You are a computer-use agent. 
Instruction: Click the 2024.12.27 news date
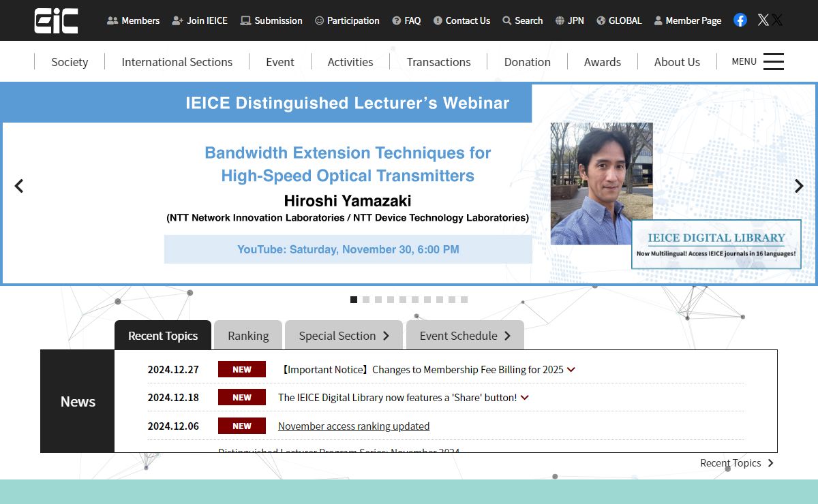tap(173, 370)
